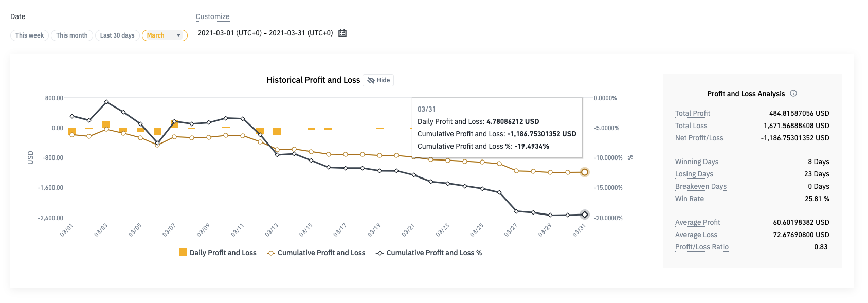
Task: Toggle Cumulative Profit and Loss % legend
Action: [429, 253]
